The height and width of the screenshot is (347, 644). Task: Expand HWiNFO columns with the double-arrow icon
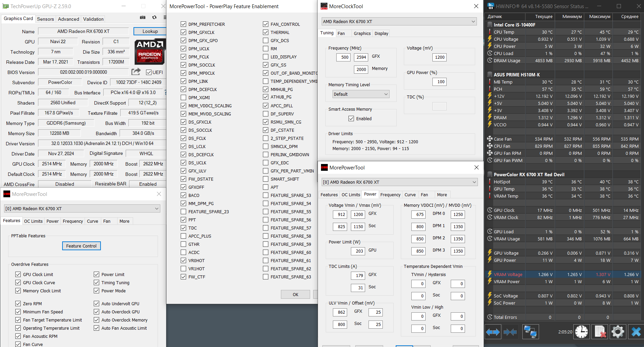(x=493, y=332)
